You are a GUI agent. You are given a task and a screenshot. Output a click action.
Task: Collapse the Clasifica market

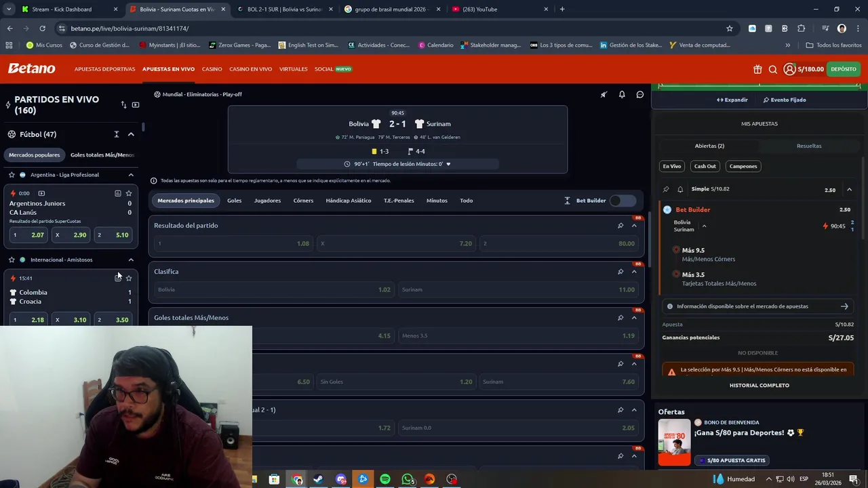point(635,272)
